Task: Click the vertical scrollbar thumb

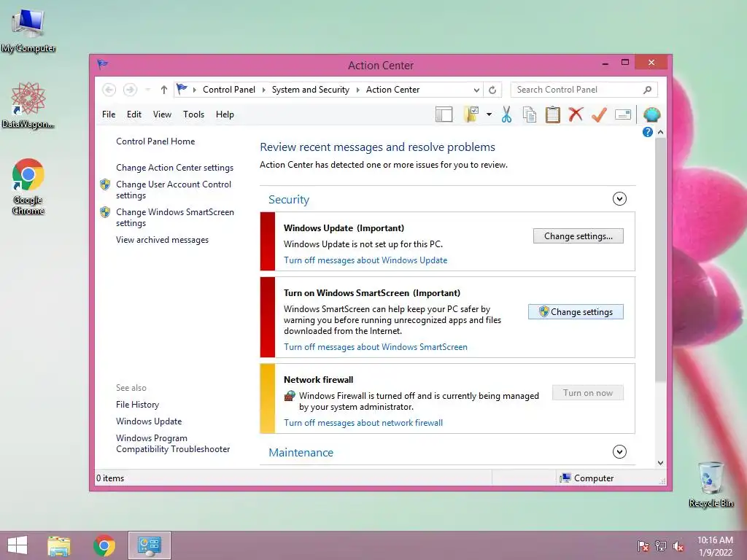Action: coord(660,260)
